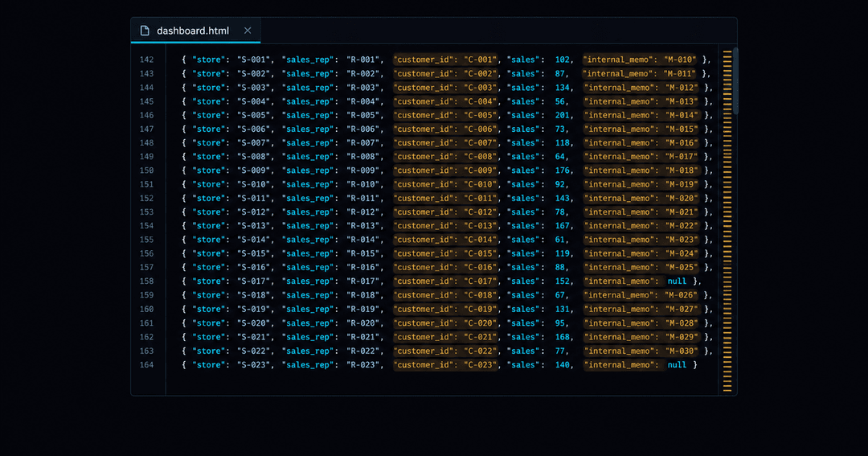Click sales value 88 on line 157

[x=560, y=268]
